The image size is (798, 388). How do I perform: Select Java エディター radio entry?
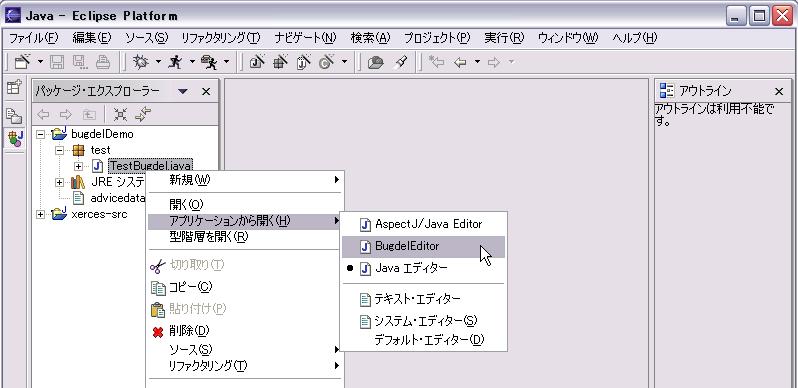423,268
